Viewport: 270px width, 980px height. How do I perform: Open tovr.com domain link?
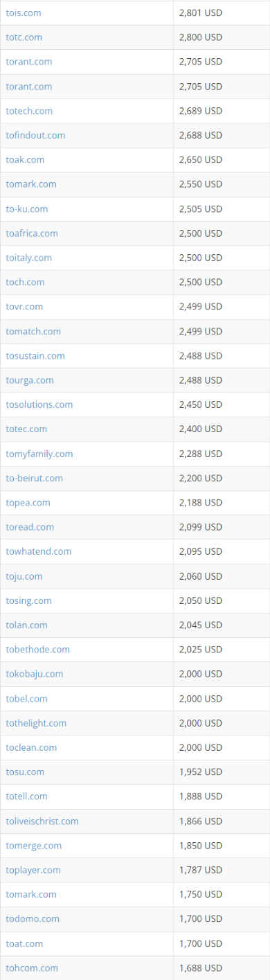24,306
